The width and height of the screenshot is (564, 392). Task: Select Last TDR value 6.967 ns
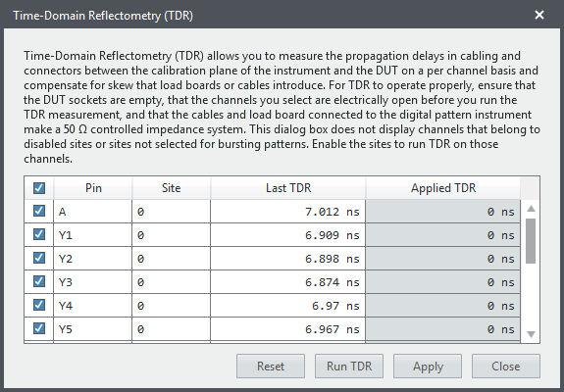[287, 329]
